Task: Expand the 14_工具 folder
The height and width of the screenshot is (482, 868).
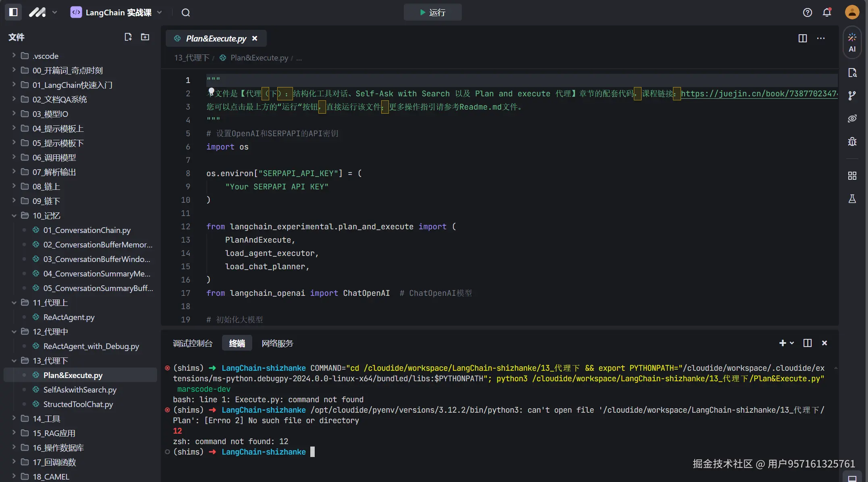Action: click(46, 419)
